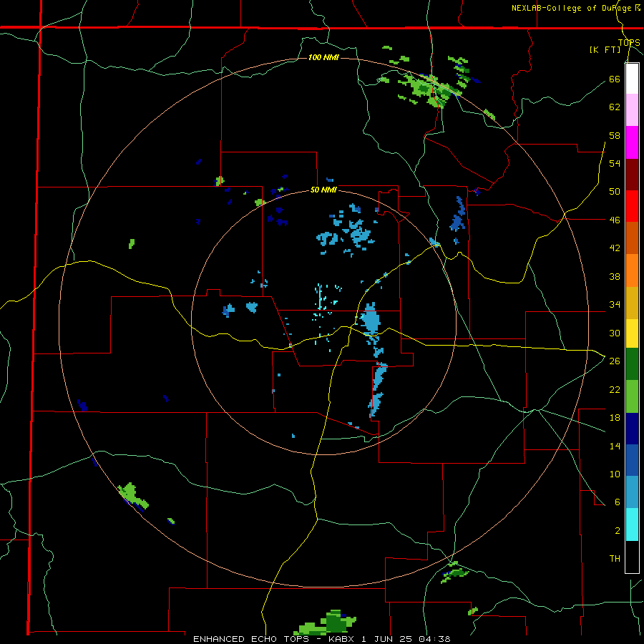Click the cyan legend swatch near 2
Viewport: 644px width, 644px height.
pyautogui.click(x=632, y=525)
